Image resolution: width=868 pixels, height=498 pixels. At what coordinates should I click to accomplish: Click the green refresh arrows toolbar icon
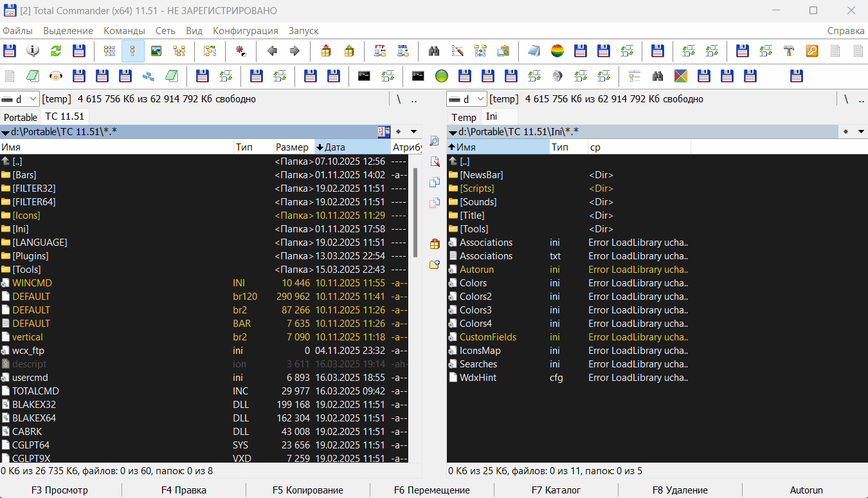tap(56, 51)
